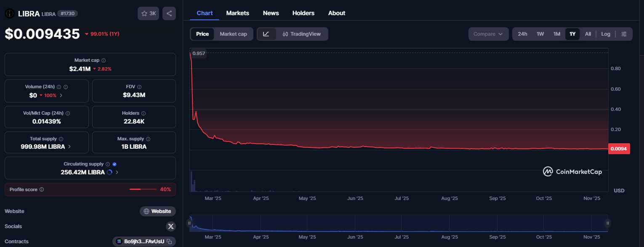Click the 0.957 high price marker
The width and height of the screenshot is (644, 247).
pyautogui.click(x=198, y=53)
